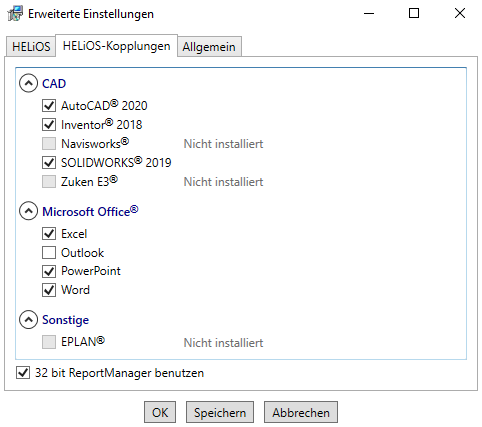Viewport: 482px width, 427px height.
Task: Cancel via the Abbrechen button
Action: tap(301, 413)
